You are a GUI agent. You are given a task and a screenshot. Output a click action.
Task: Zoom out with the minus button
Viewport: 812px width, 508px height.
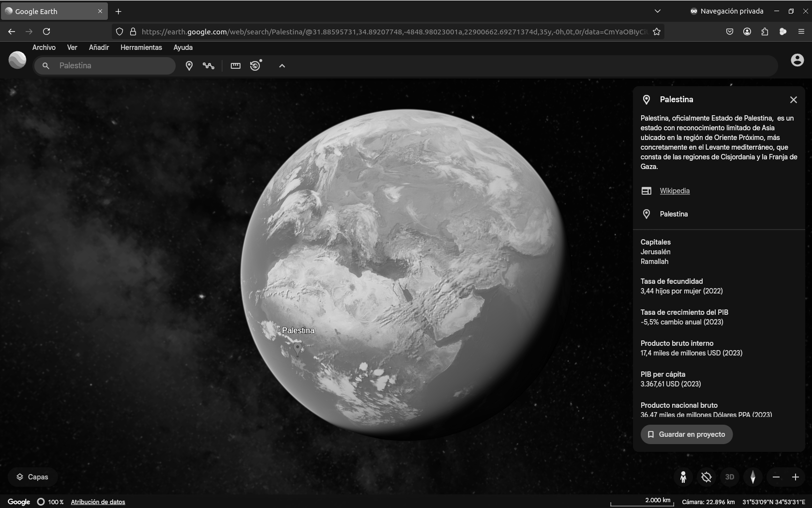[776, 477]
